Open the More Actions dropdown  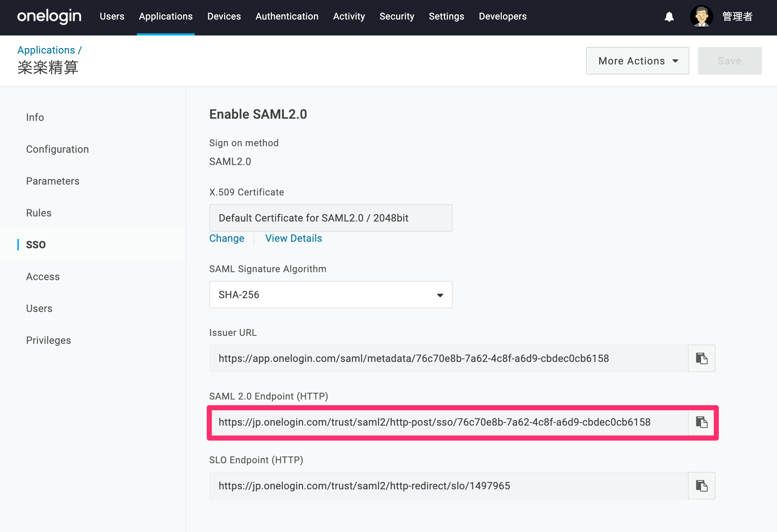pyautogui.click(x=637, y=61)
